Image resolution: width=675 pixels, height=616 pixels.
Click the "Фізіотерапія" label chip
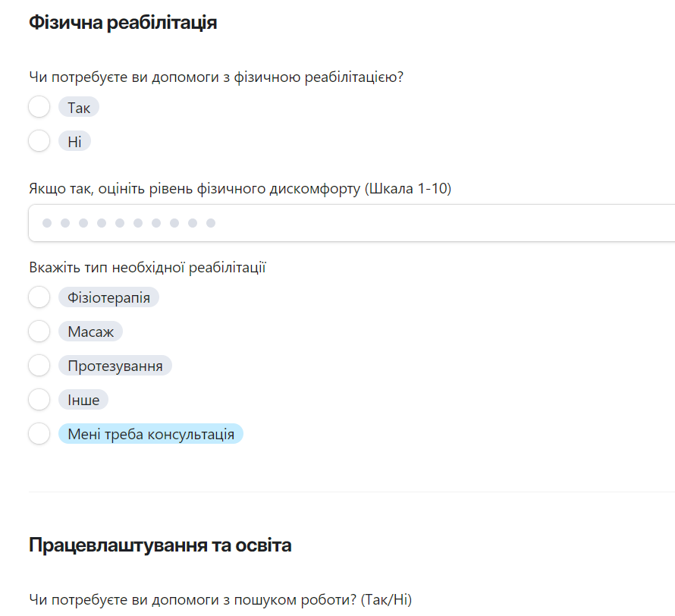click(108, 297)
